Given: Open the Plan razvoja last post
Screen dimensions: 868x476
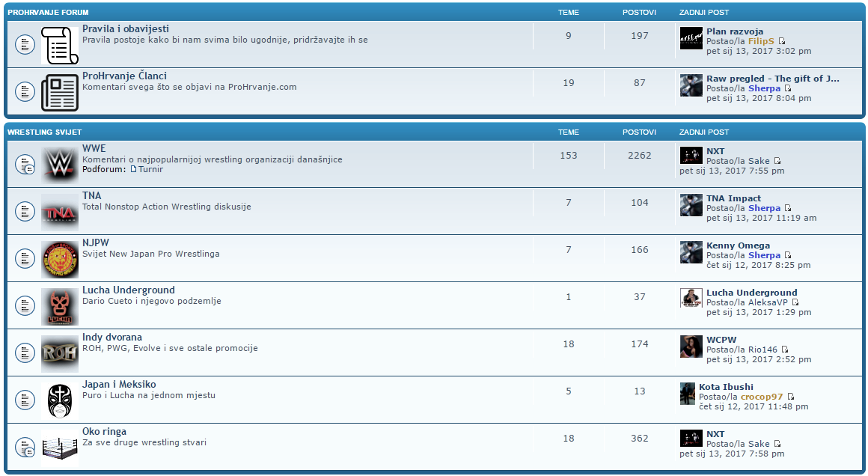Looking at the screenshot, I should point(735,31).
